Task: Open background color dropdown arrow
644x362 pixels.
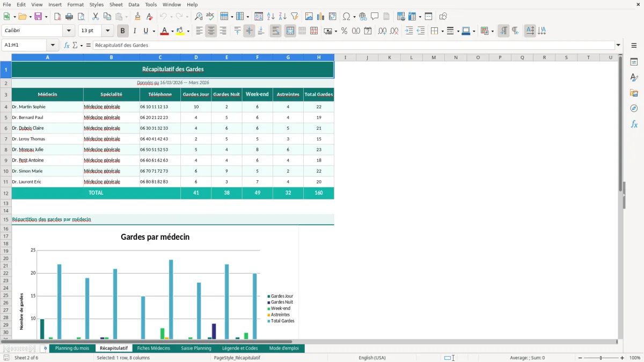Action: tap(188, 31)
